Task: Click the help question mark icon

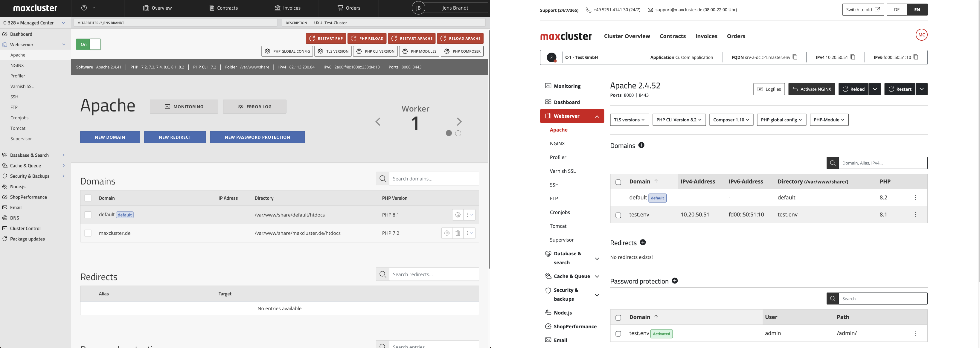Action: pos(84,7)
